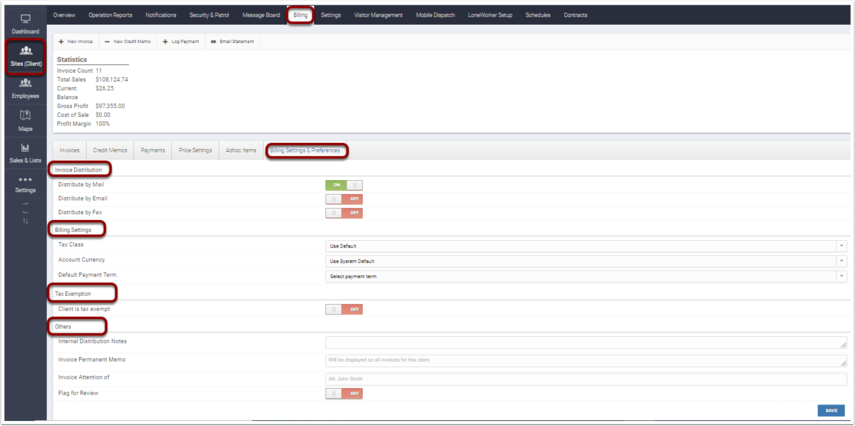Open Sales & Lists chart icon
Viewport: 855px width, 426px height.
point(25,148)
